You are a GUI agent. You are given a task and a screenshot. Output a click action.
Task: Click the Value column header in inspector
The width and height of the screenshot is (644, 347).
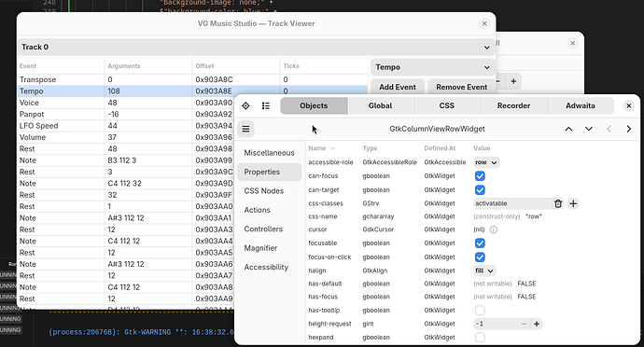(x=482, y=148)
